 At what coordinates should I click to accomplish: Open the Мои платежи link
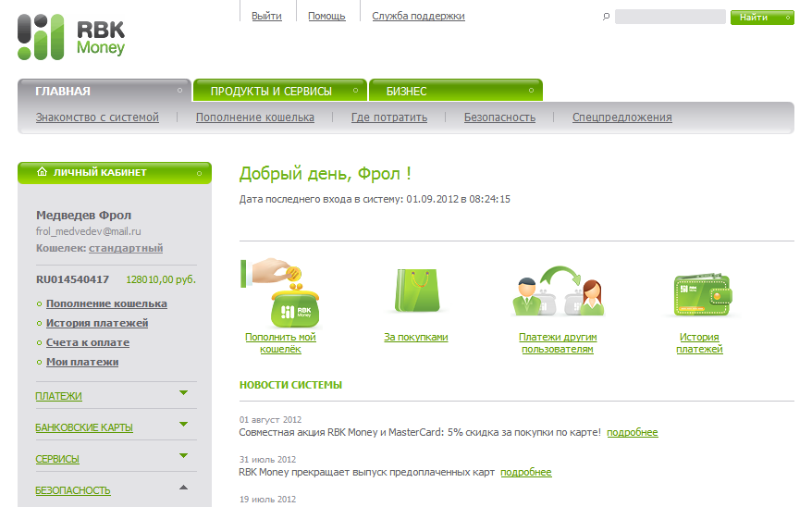[x=82, y=362]
